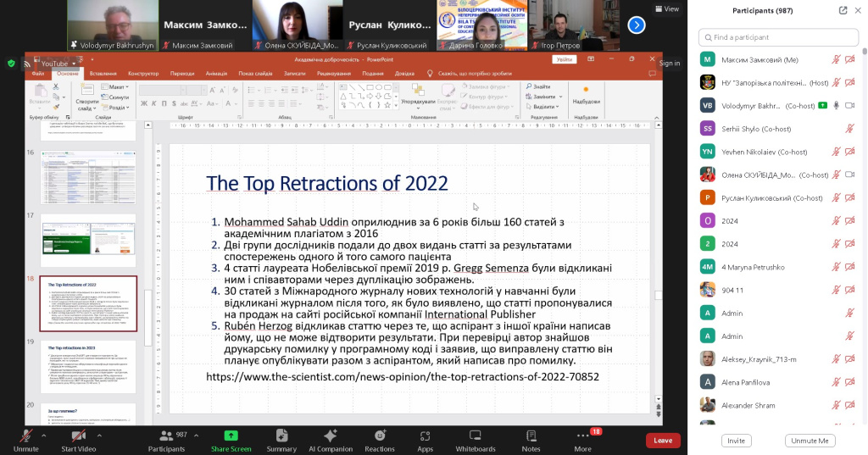
Task: Click the PowerPoint Paste (Вставити) button
Action: [x=40, y=95]
